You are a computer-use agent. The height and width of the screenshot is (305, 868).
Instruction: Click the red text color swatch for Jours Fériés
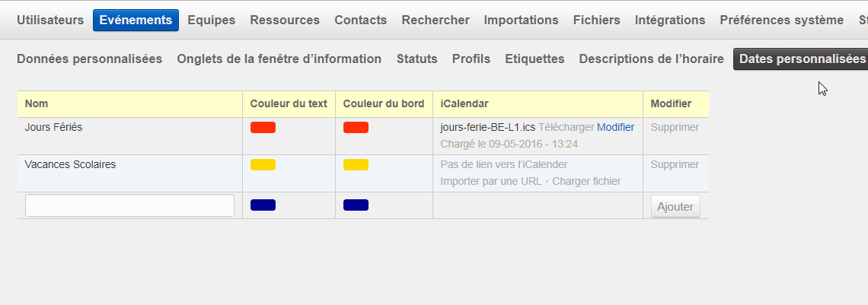(263, 128)
